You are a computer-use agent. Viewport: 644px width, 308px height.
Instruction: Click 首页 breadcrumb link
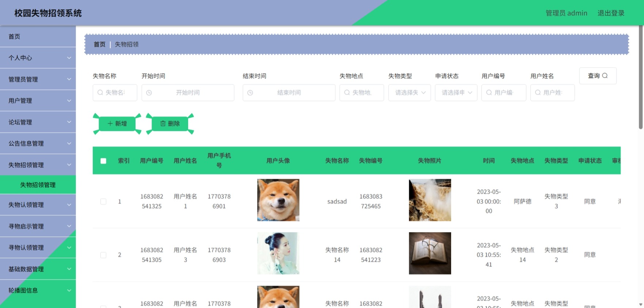pyautogui.click(x=99, y=44)
